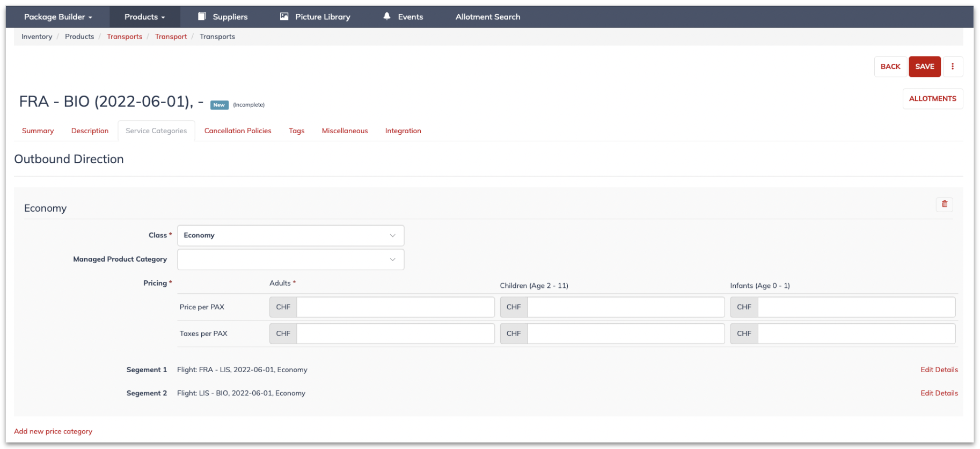
Task: Go to Suppliers in the top navigation
Action: point(230,17)
